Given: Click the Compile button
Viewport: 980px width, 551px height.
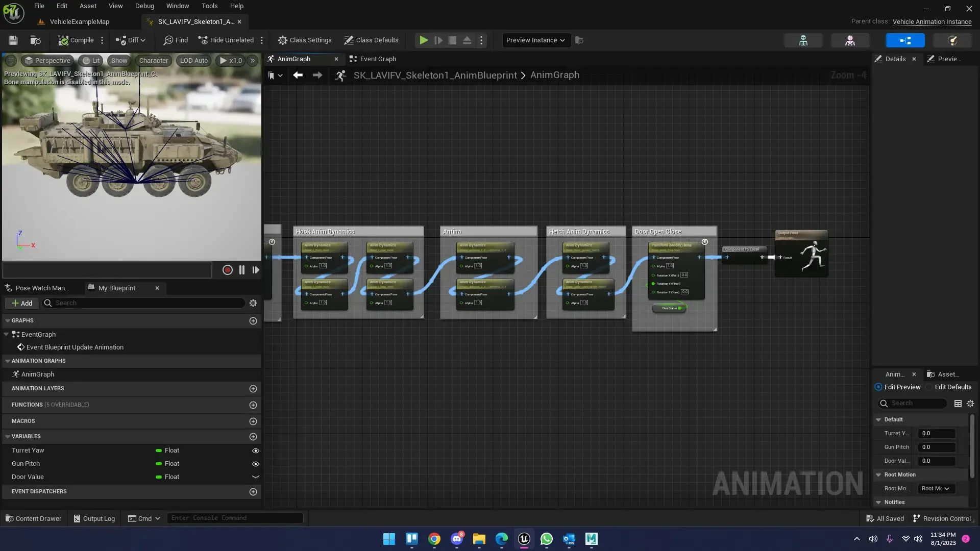Looking at the screenshot, I should pyautogui.click(x=76, y=40).
